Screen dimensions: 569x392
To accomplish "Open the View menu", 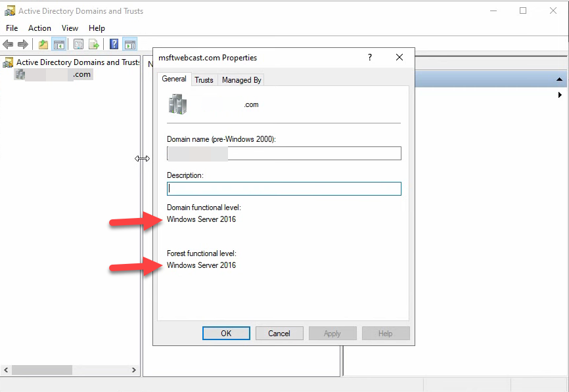I will pyautogui.click(x=70, y=28).
